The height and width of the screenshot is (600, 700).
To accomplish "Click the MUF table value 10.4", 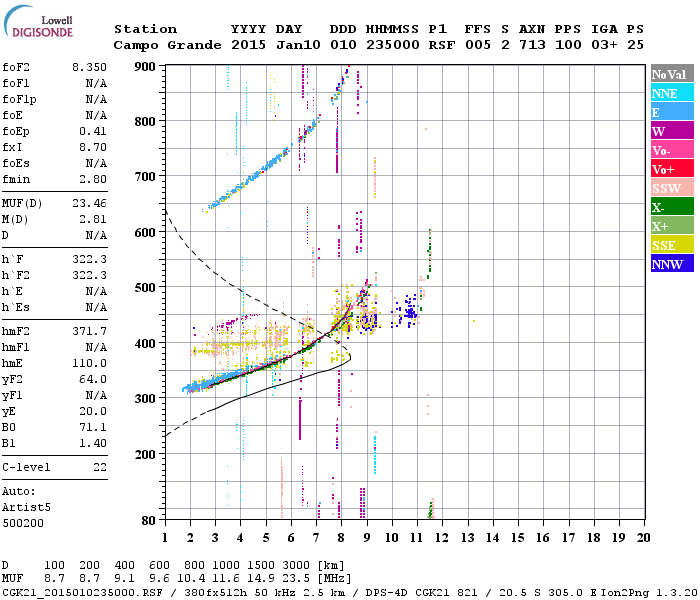I will (x=192, y=579).
